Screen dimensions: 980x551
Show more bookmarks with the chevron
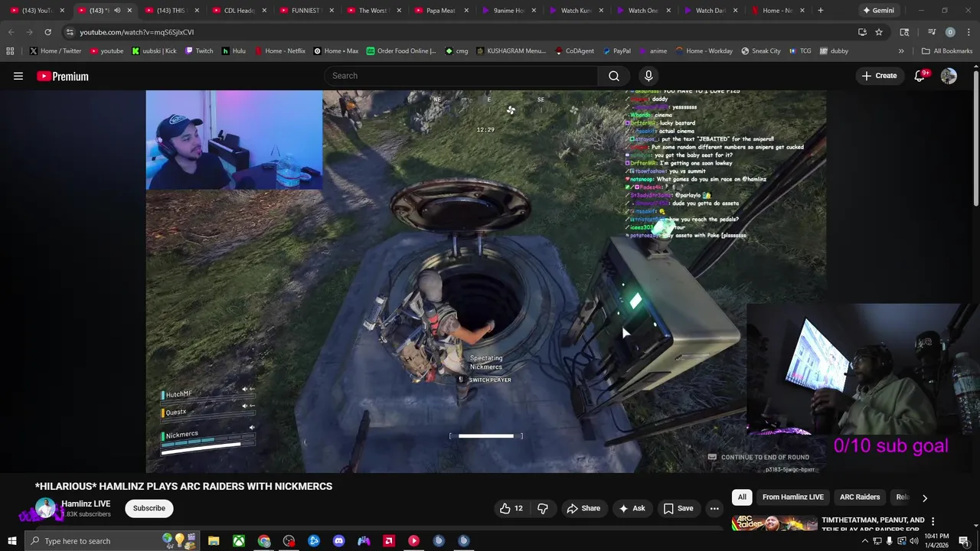pos(901,51)
